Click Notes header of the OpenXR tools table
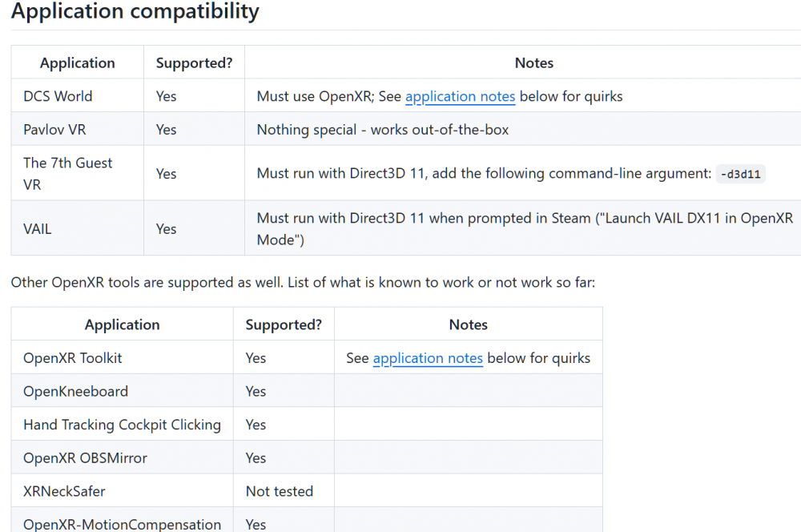801x532 pixels. (x=469, y=324)
